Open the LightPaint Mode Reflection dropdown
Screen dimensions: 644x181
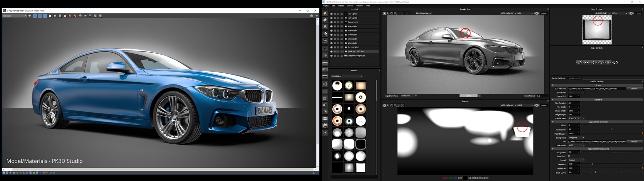409,96
